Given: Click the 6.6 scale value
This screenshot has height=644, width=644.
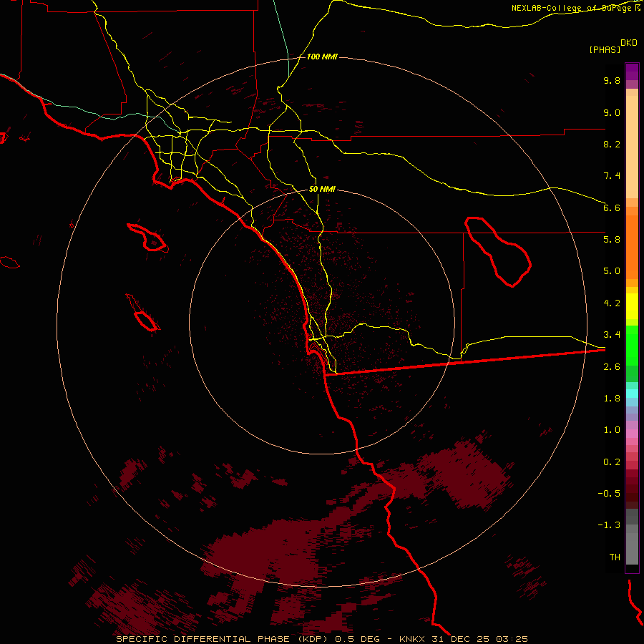Looking at the screenshot, I should 612,208.
